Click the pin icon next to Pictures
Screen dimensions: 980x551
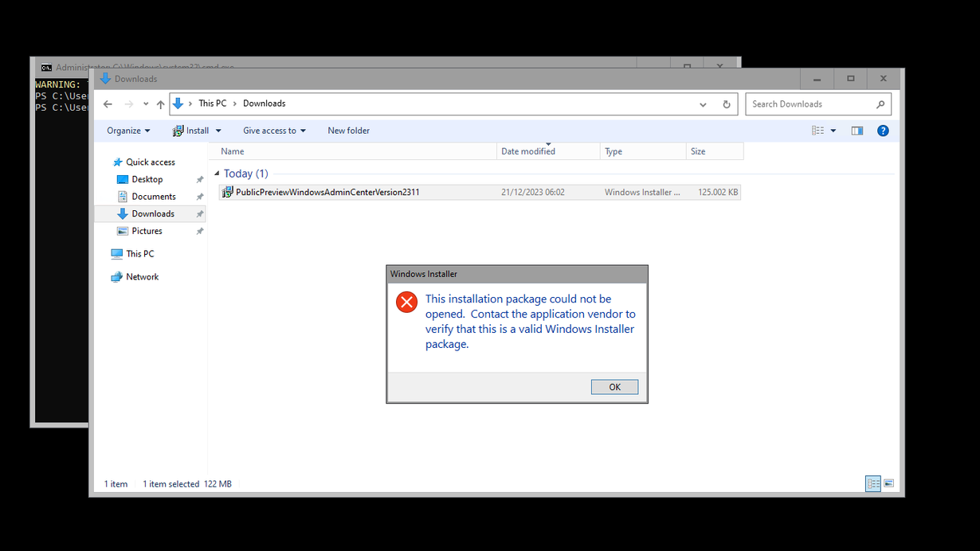199,231
